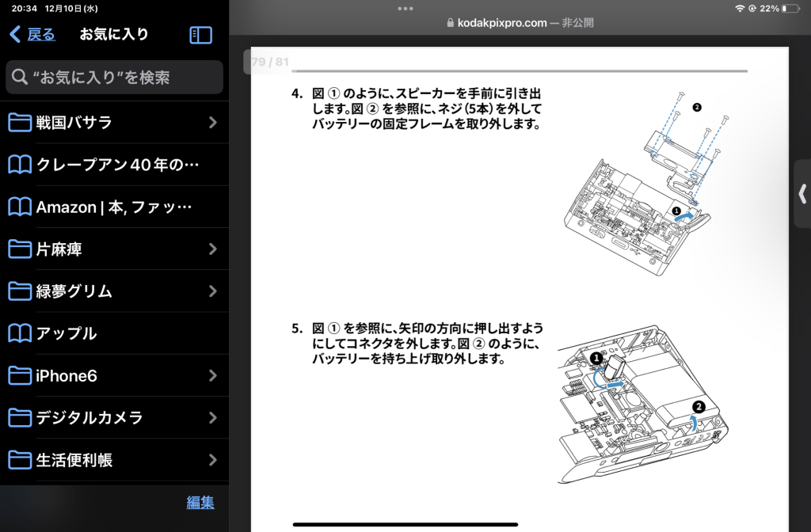This screenshot has height=532, width=811.
Task: Open the アップル bookmark book icon
Action: [x=19, y=333]
